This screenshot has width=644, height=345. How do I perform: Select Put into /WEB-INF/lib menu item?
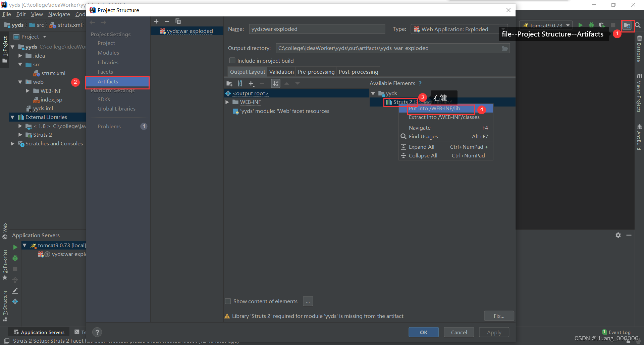446,109
